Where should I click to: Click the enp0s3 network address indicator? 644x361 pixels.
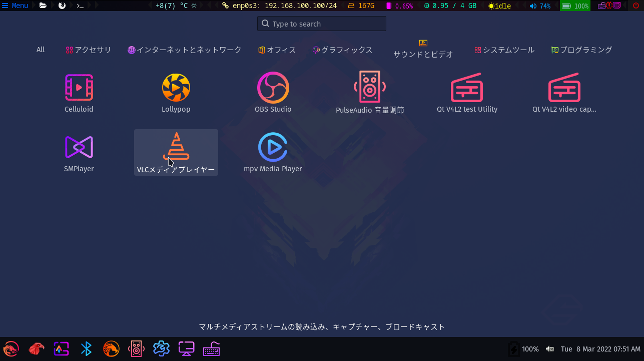coord(280,6)
